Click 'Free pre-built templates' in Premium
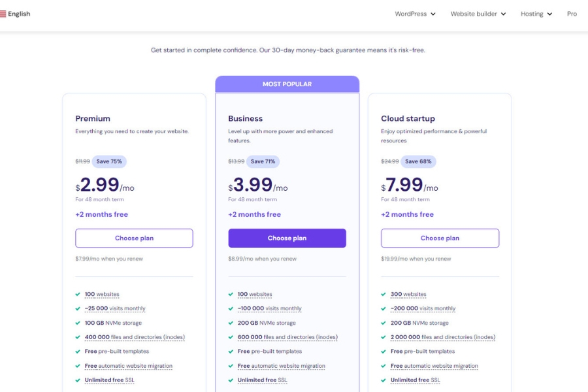 point(117,351)
